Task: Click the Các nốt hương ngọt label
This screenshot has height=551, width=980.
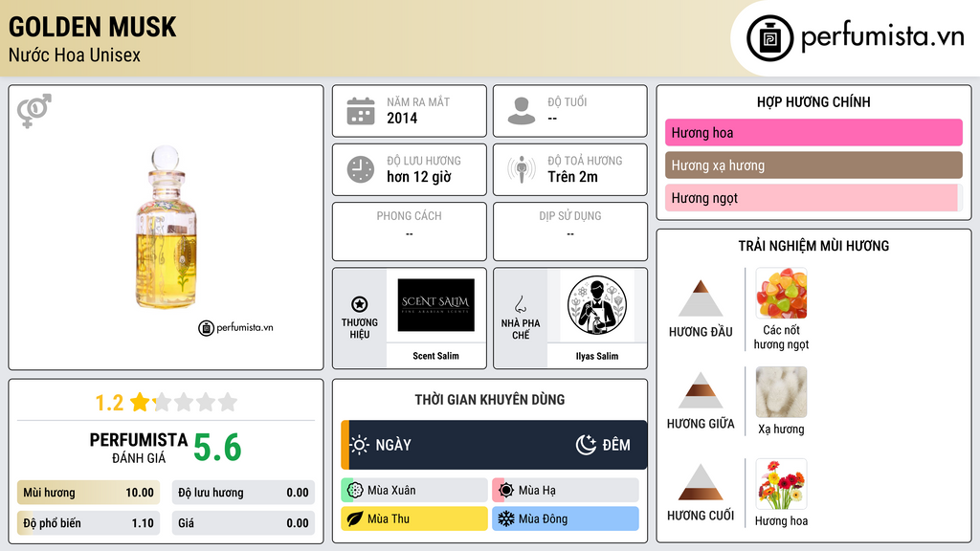Action: pyautogui.click(x=781, y=337)
